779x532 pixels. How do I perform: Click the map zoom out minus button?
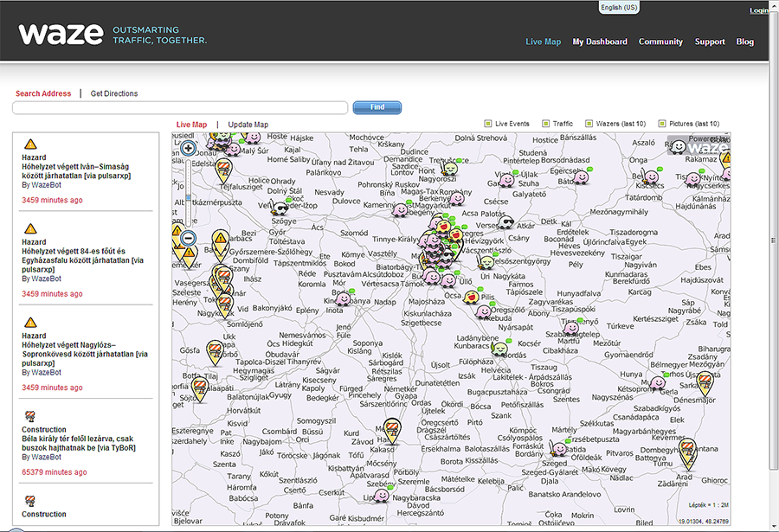(189, 238)
